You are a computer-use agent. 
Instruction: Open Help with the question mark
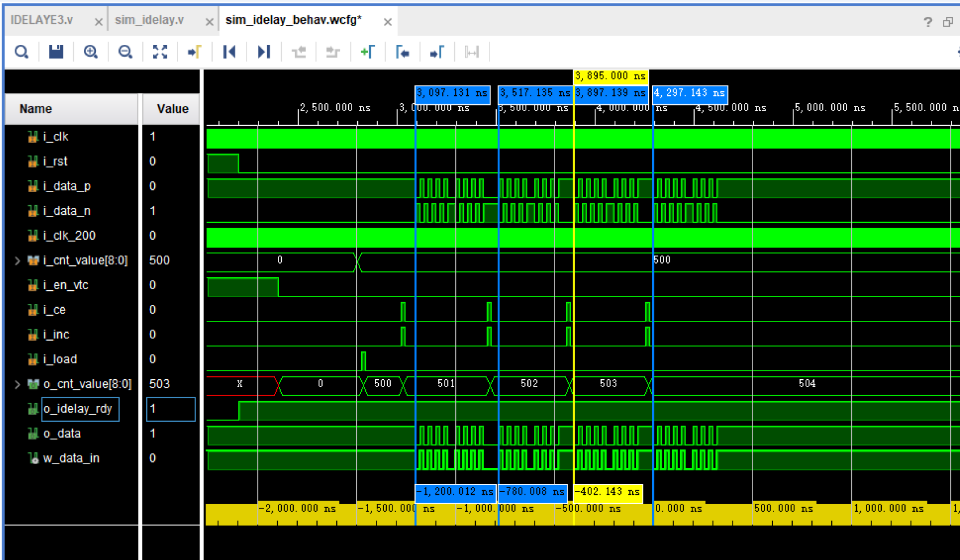[928, 22]
